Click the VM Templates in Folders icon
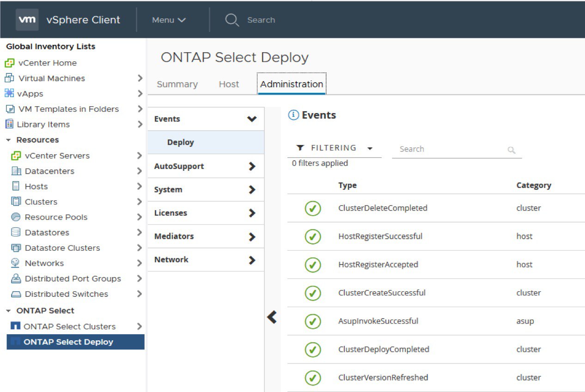585x392 pixels. [x=10, y=109]
